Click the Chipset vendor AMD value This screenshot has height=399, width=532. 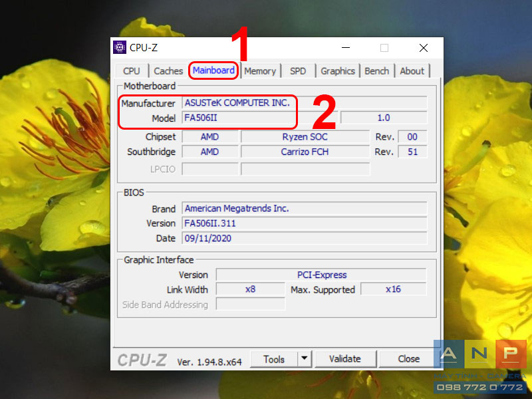pyautogui.click(x=209, y=137)
